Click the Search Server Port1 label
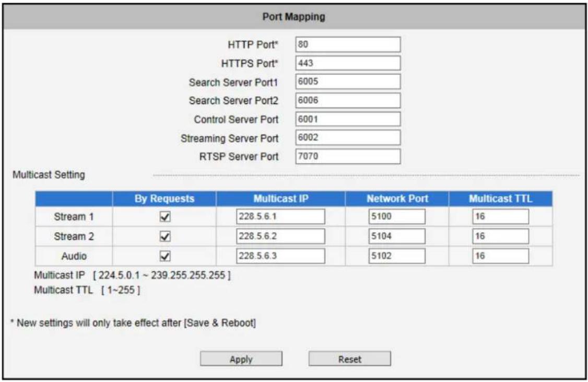Screen dimensions: 588x382 tap(233, 82)
